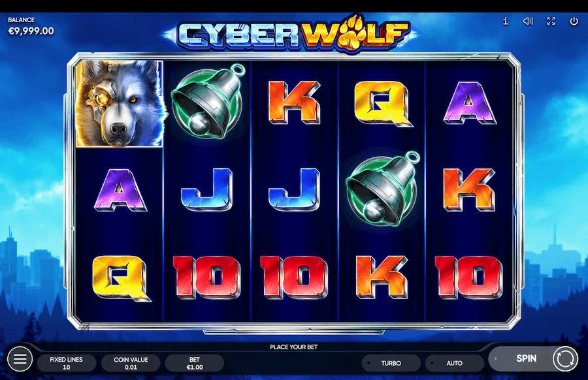Click the purple A in top row
Screen dimensions: 588x380
click(x=470, y=103)
